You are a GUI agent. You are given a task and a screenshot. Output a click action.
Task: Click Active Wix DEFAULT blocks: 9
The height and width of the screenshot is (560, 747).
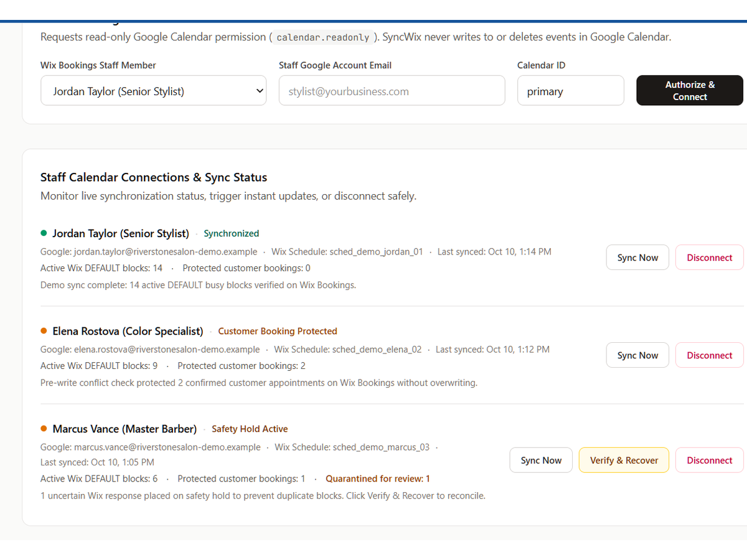pyautogui.click(x=99, y=366)
